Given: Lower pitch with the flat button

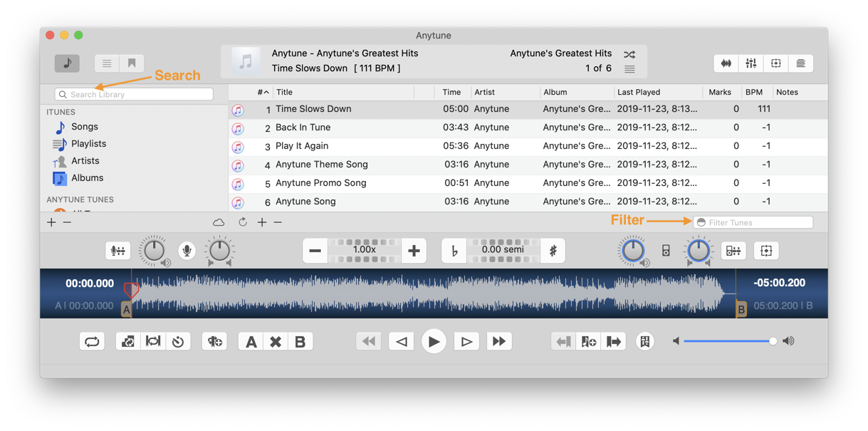Looking at the screenshot, I should (454, 251).
